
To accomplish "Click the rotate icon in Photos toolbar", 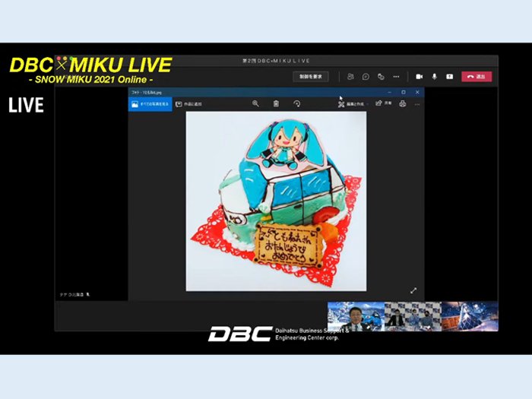I will click(297, 104).
